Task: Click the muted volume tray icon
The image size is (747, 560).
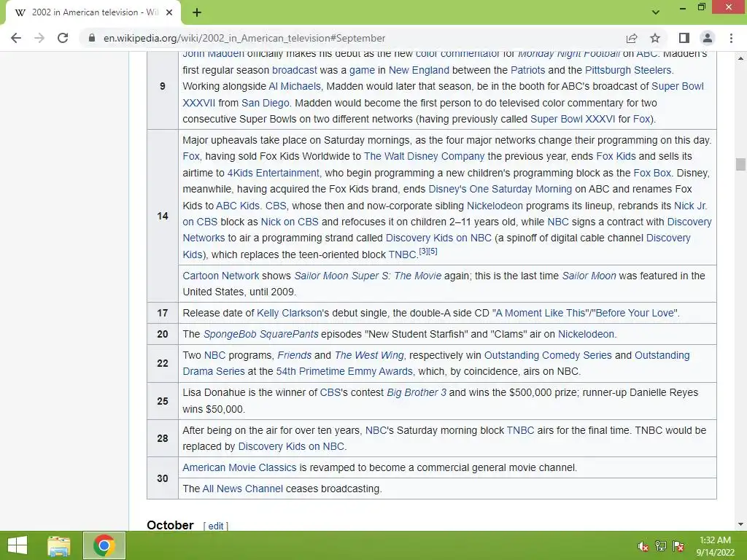Action: pos(643,546)
